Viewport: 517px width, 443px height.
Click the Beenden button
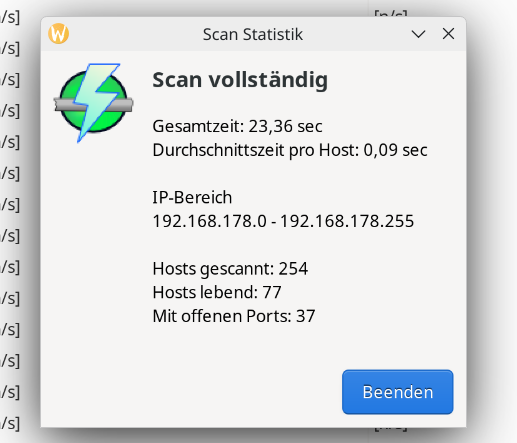[x=397, y=392]
